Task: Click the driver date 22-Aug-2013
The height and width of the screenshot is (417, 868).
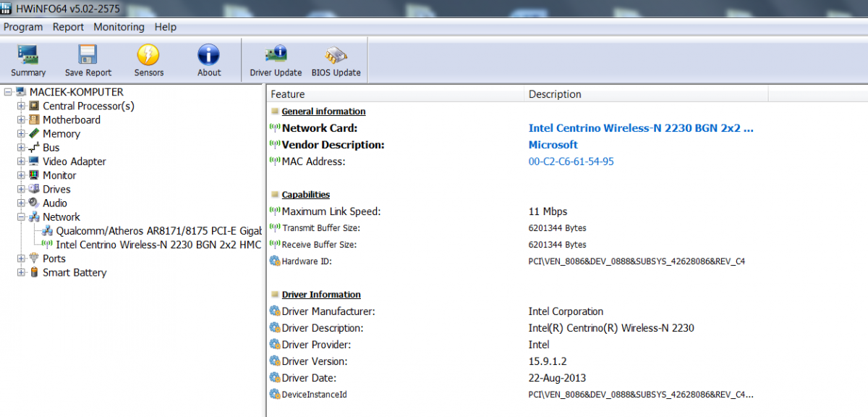Action: point(557,378)
